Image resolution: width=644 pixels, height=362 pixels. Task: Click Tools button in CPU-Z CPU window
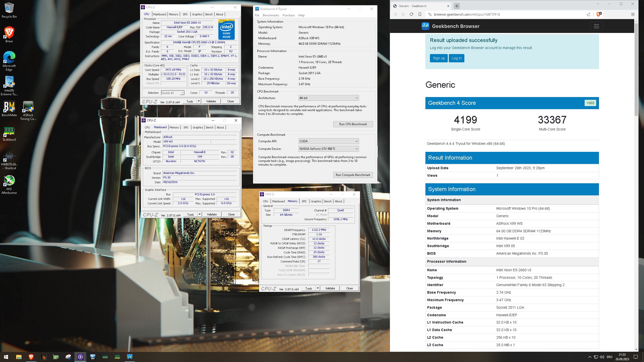click(x=190, y=101)
